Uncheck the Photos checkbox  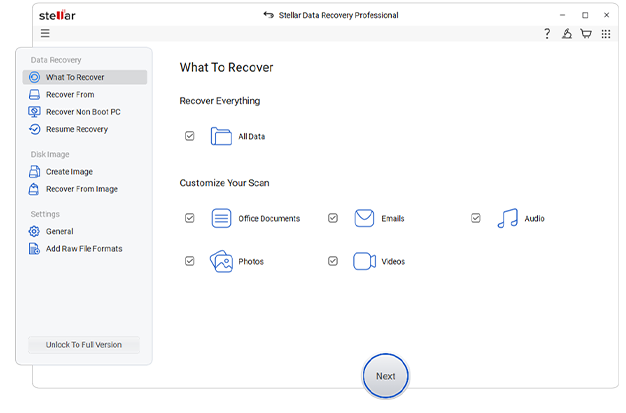click(x=190, y=261)
